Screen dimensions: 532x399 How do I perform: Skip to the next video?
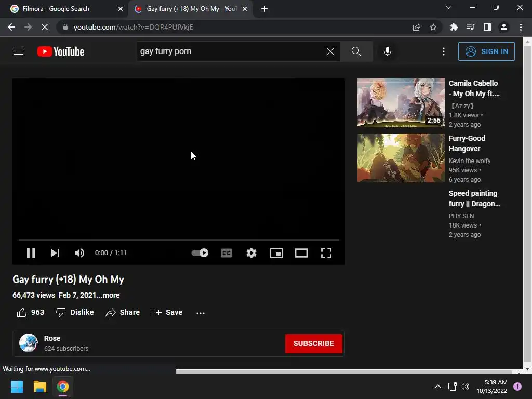[55, 253]
